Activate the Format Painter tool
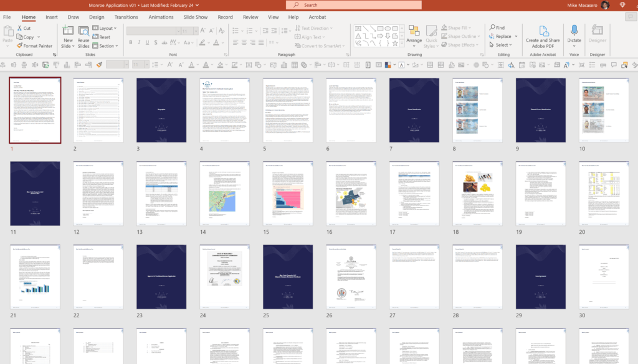Image resolution: width=638 pixels, height=364 pixels. 35,46
